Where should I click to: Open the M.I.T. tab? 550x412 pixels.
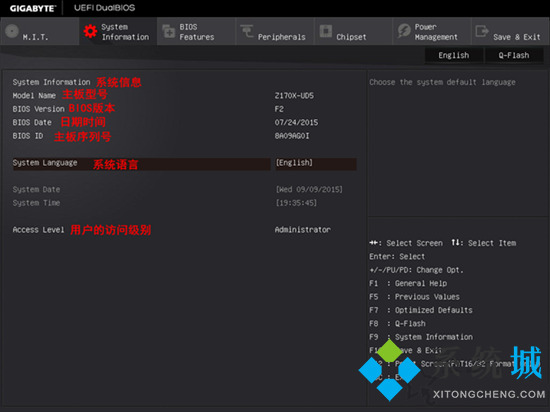(x=40, y=32)
